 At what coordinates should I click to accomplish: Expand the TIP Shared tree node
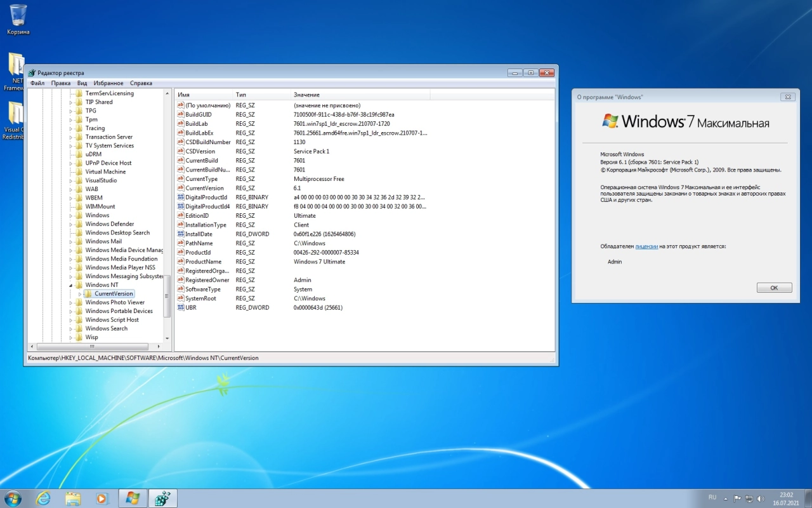pos(71,102)
